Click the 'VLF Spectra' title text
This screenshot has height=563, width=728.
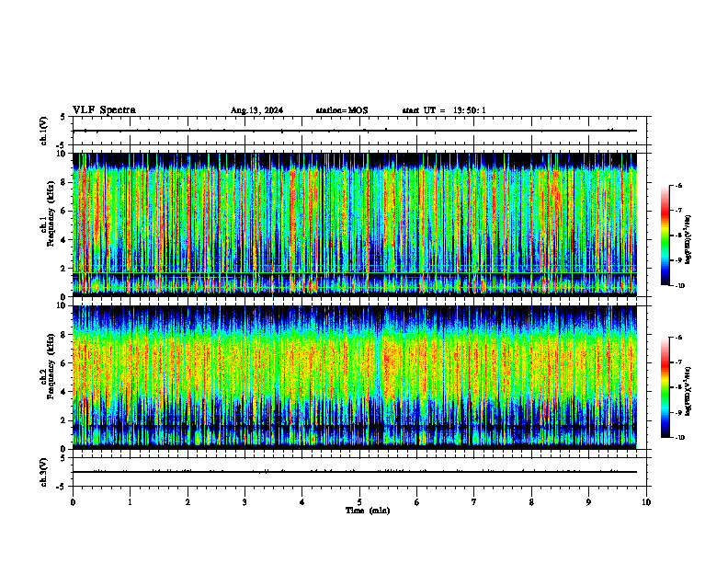(x=104, y=110)
